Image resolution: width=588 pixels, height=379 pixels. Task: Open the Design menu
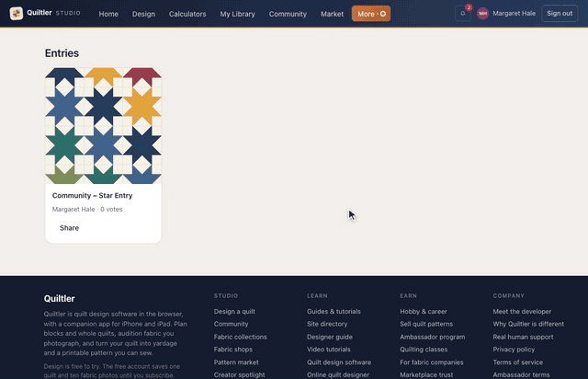pyautogui.click(x=143, y=14)
